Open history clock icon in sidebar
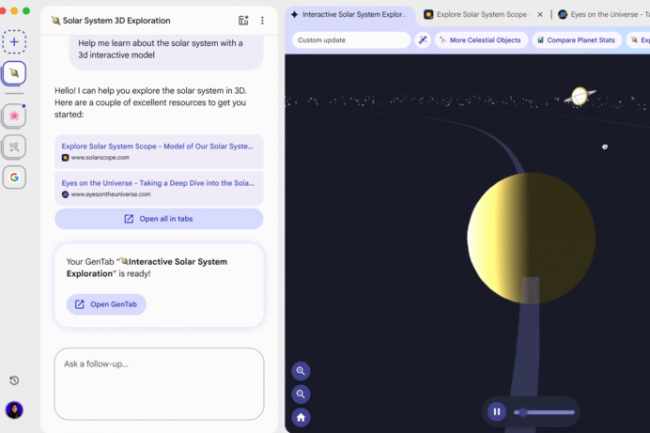This screenshot has width=650, height=433. click(x=14, y=380)
